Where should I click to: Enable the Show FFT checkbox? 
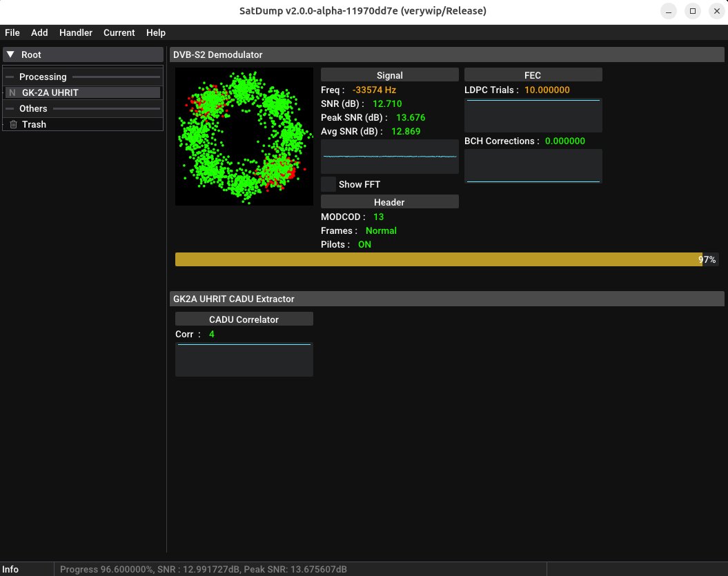328,184
